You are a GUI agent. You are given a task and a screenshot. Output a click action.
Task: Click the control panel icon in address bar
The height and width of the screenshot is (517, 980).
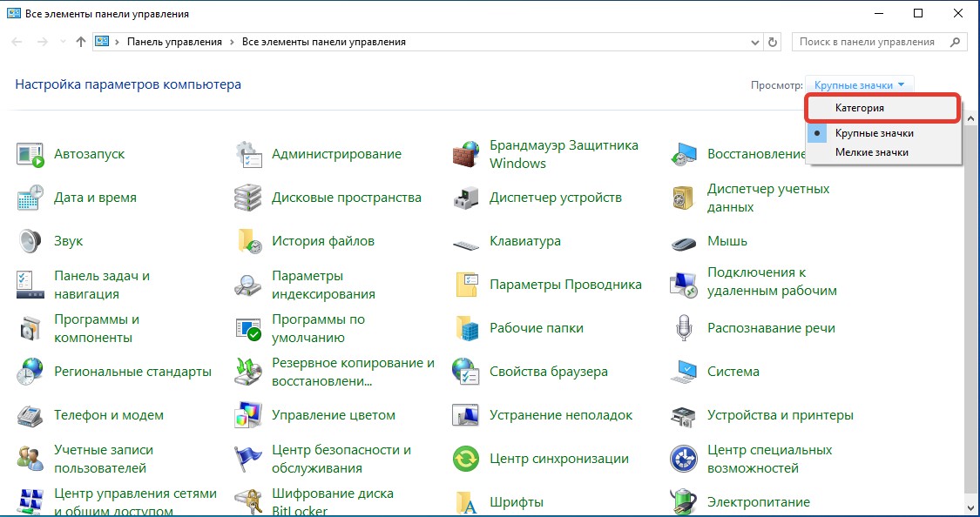[x=102, y=42]
